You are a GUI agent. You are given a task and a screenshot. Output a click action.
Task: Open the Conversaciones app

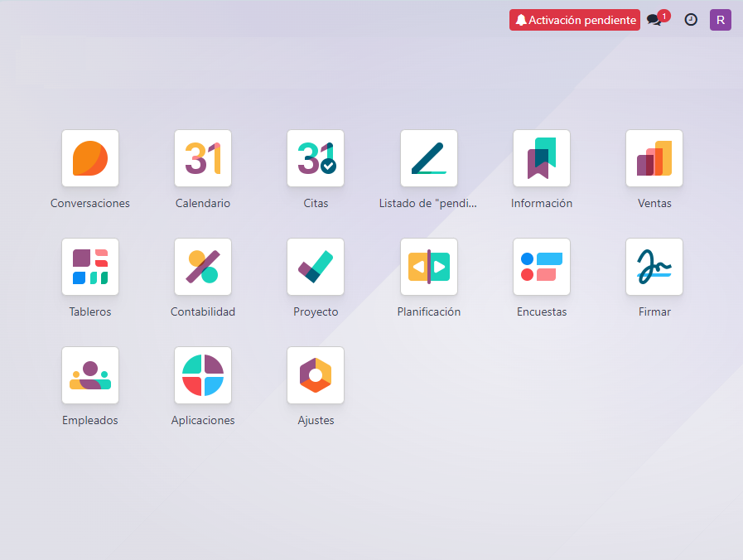90,158
